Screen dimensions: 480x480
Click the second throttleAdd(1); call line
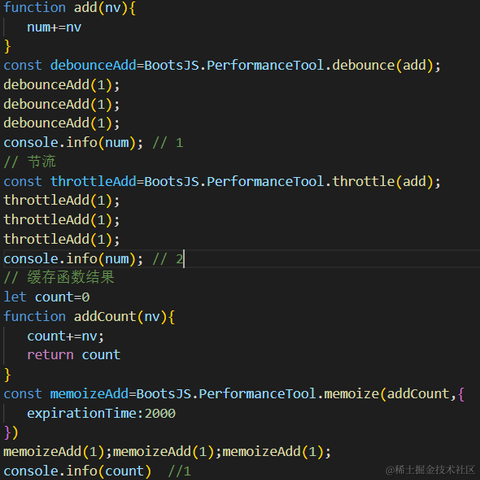click(61, 220)
